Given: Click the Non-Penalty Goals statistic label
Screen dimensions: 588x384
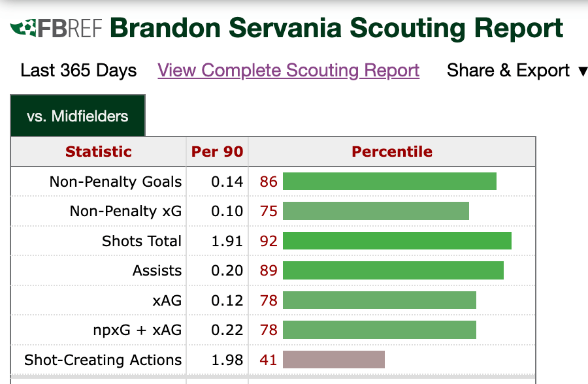Looking at the screenshot, I should coord(116,182).
